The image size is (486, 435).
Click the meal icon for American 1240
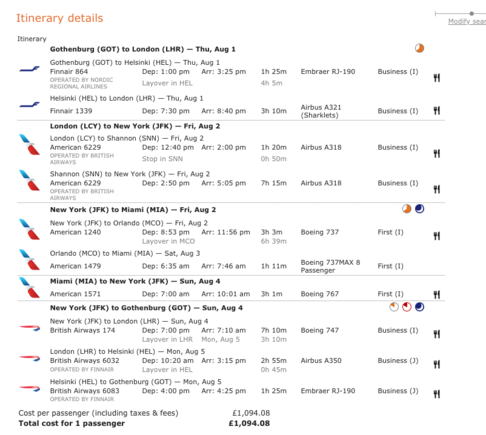click(x=437, y=236)
